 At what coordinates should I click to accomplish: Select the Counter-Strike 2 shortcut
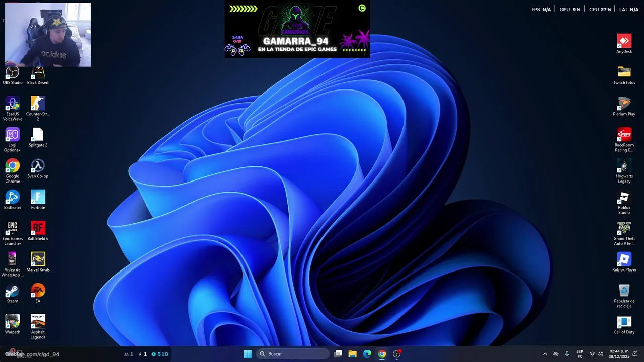click(x=38, y=109)
